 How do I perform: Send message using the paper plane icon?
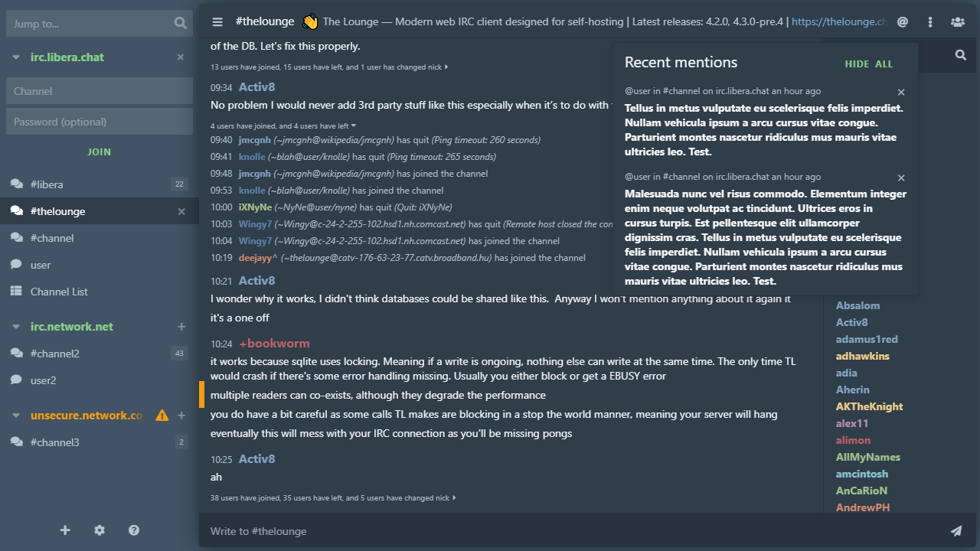[x=955, y=530]
